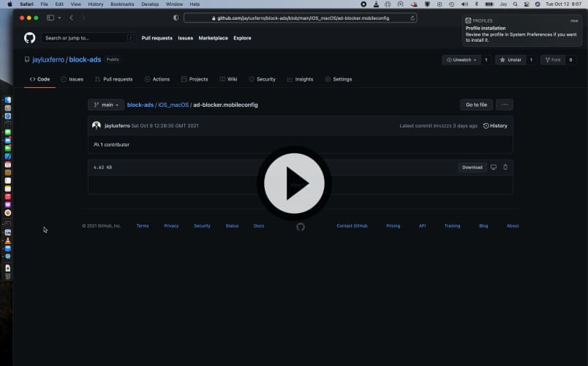Open the Status footer link
The width and height of the screenshot is (588, 366).
pos(232,226)
